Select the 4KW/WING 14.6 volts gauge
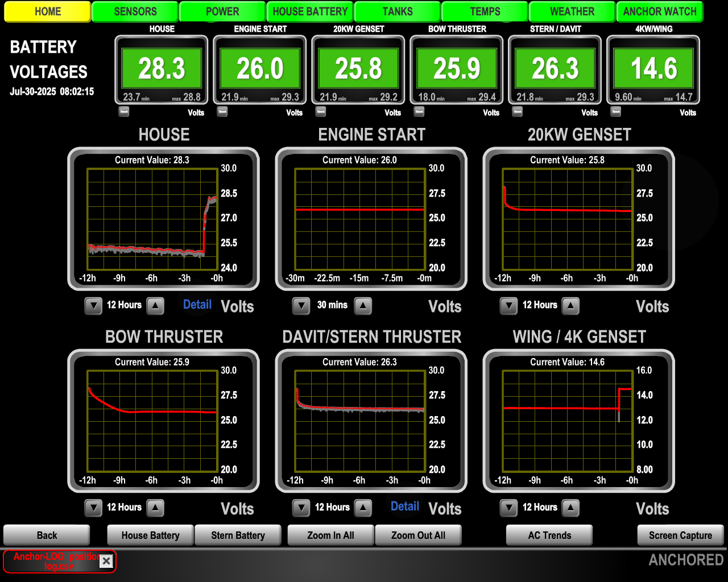 click(x=654, y=70)
